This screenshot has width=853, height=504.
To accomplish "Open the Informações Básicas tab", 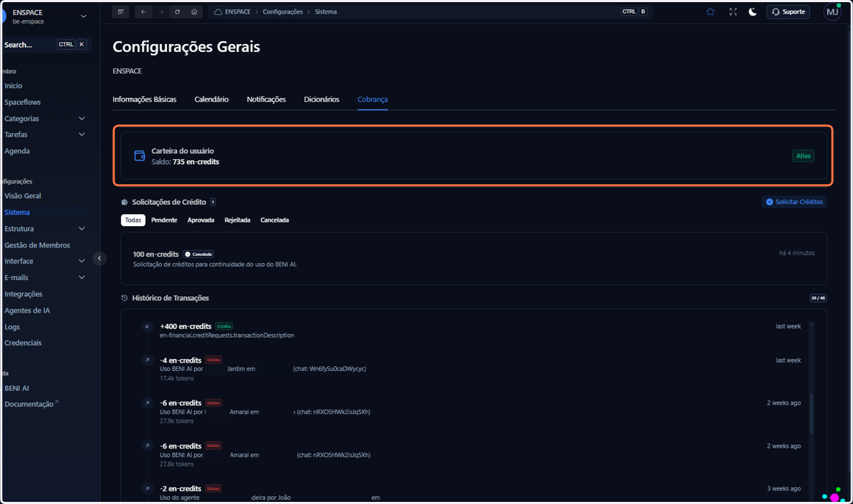I will click(x=144, y=100).
